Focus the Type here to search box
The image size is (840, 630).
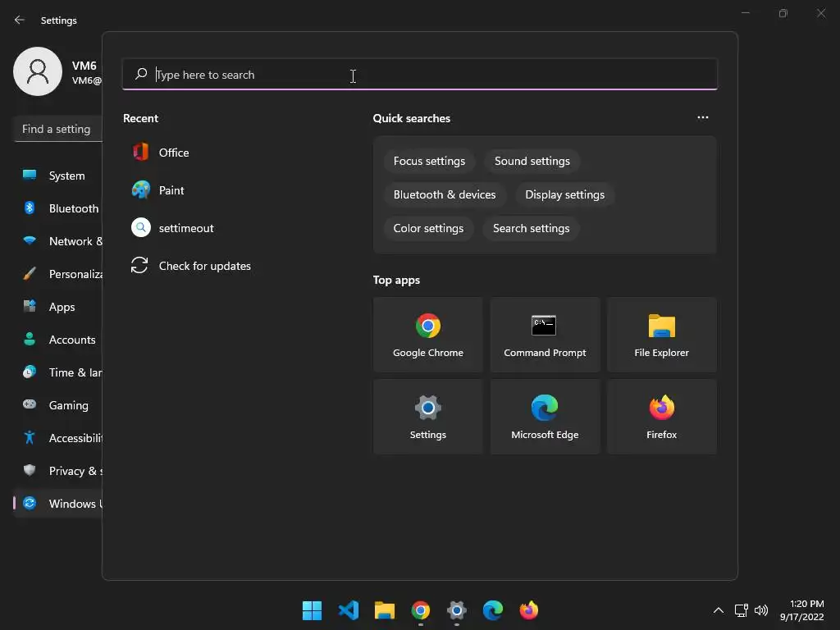[419, 75]
